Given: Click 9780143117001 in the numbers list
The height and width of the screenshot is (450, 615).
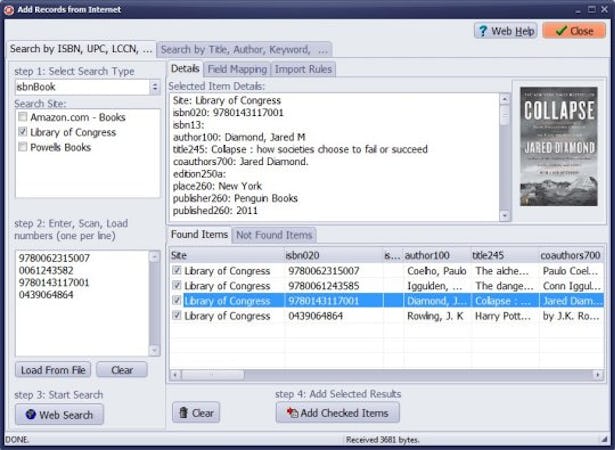Looking at the screenshot, I should (x=54, y=282).
